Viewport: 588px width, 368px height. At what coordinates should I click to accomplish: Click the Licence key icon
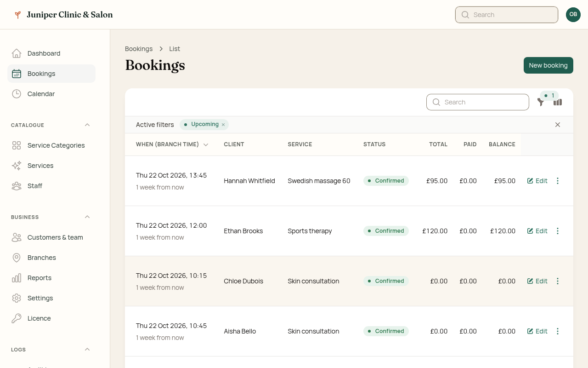[x=17, y=318]
